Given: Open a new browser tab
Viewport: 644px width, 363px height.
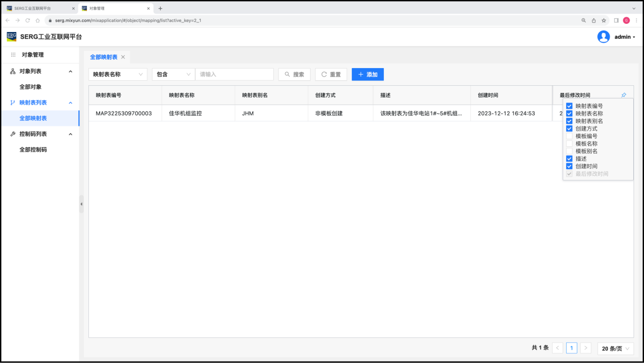Looking at the screenshot, I should (160, 8).
